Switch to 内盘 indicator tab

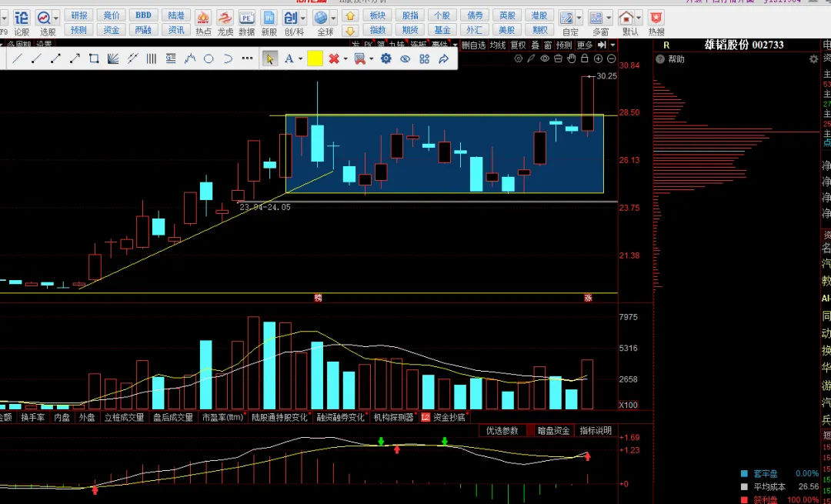(62, 418)
